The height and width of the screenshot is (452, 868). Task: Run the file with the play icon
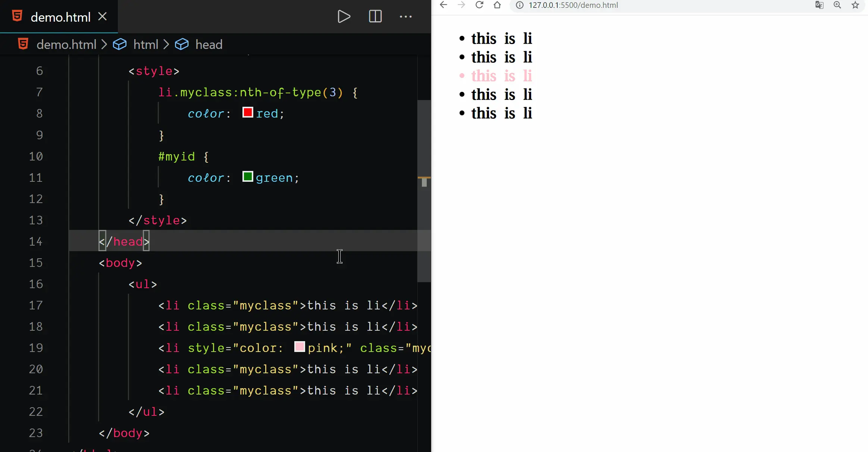(x=344, y=16)
